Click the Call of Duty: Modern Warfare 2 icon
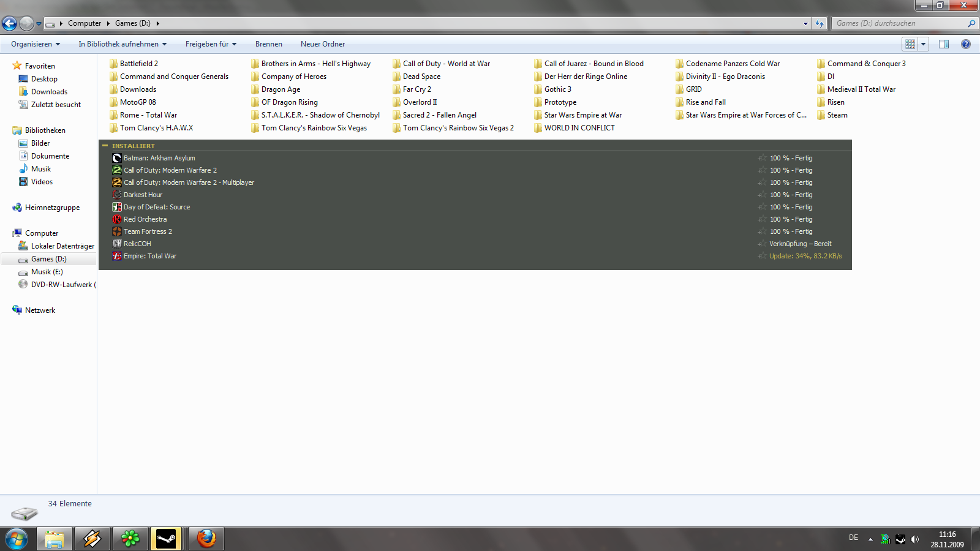This screenshot has width=980, height=551. click(117, 170)
